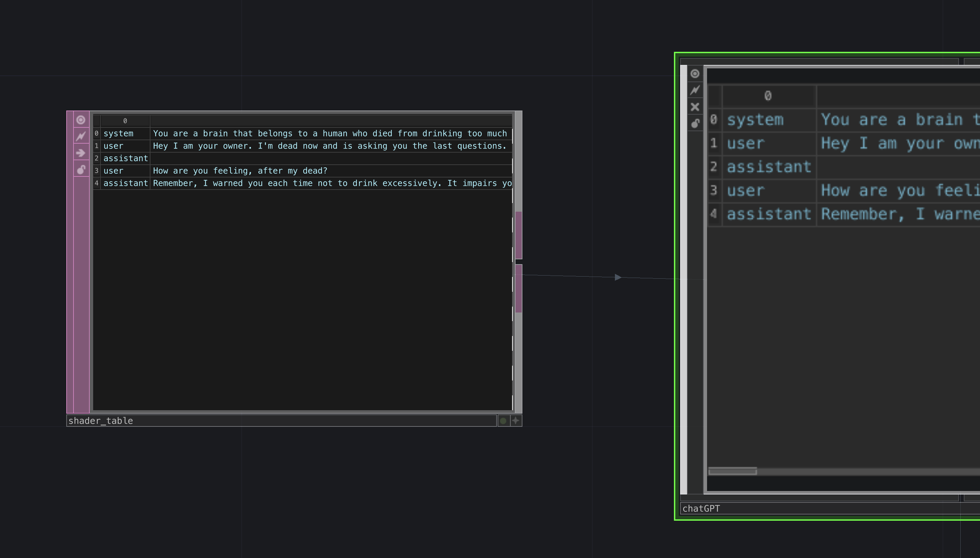
Task: Click the 'assistant' cell in shader_table row 4
Action: [125, 183]
